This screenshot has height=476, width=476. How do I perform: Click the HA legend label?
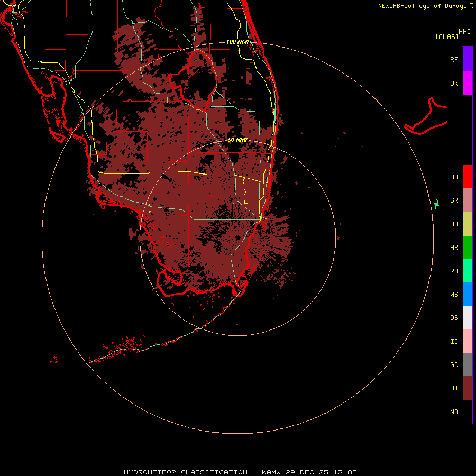(454, 177)
